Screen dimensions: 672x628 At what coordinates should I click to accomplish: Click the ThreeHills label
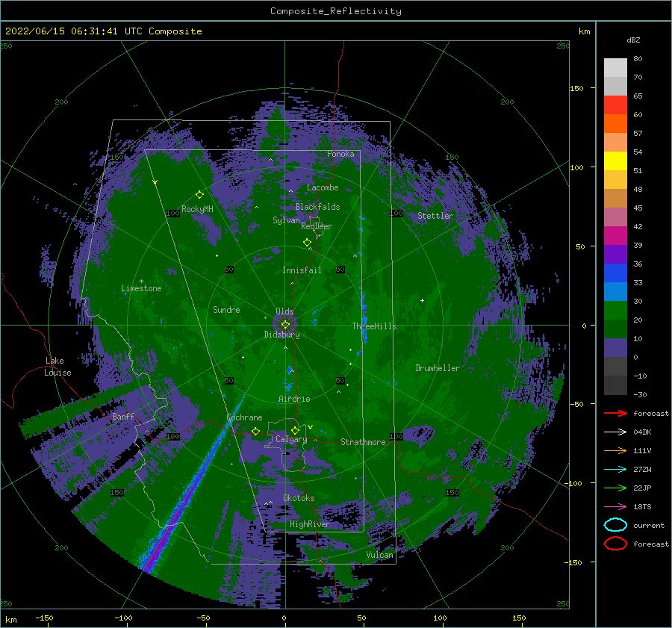[x=375, y=326]
